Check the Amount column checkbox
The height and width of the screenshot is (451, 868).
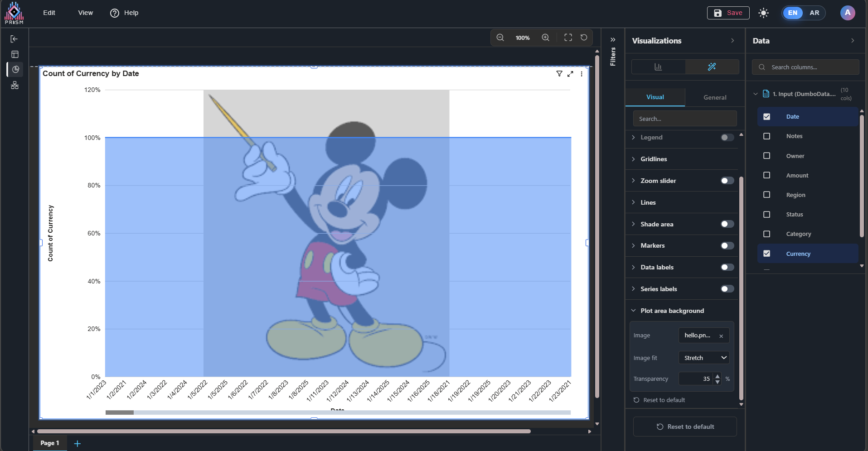coord(766,175)
